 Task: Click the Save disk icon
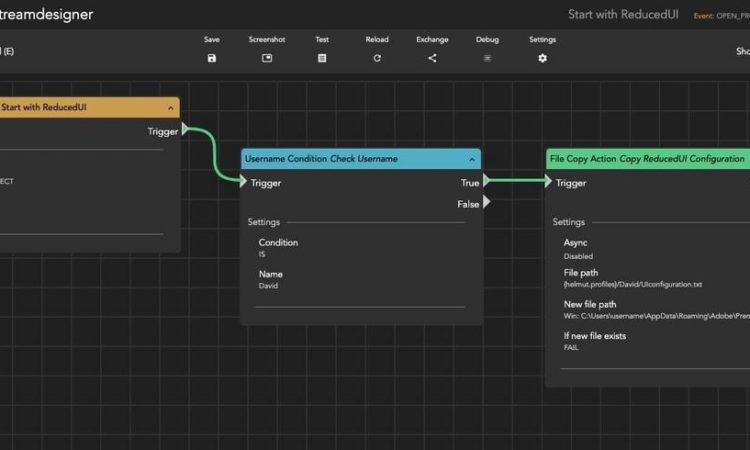point(211,58)
